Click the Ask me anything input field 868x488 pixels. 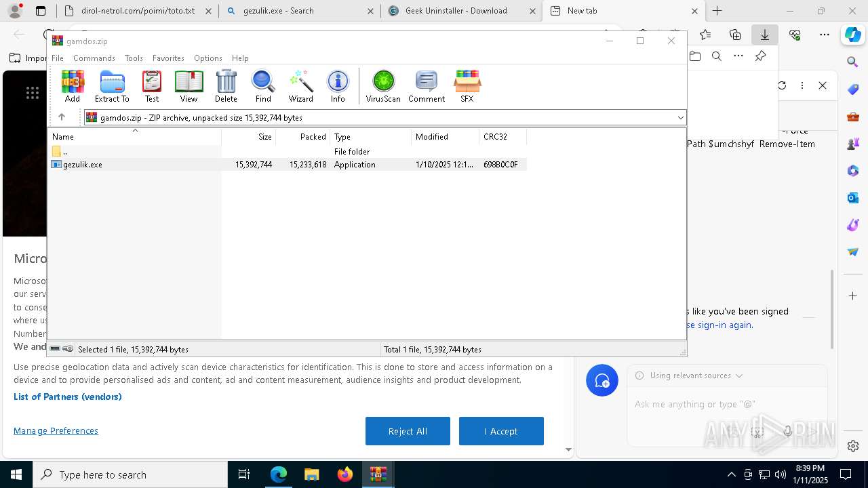pyautogui.click(x=727, y=404)
